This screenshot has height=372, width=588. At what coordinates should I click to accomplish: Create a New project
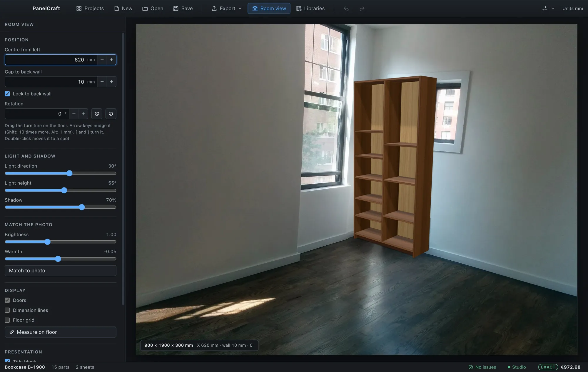pyautogui.click(x=123, y=9)
